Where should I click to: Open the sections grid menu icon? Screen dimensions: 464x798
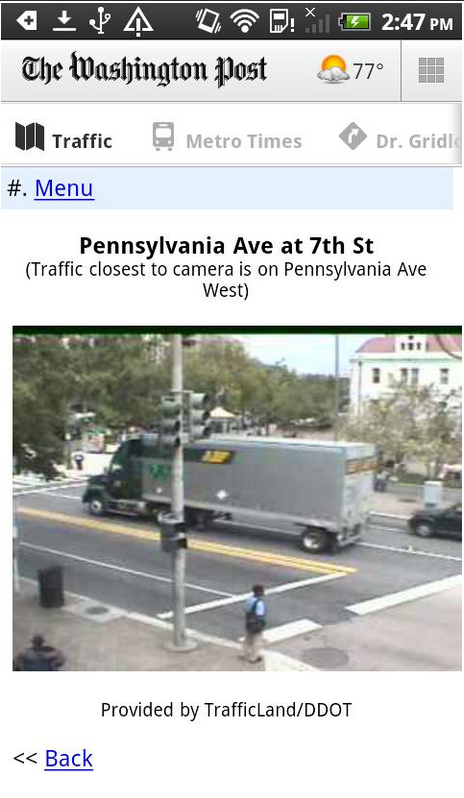coord(431,70)
